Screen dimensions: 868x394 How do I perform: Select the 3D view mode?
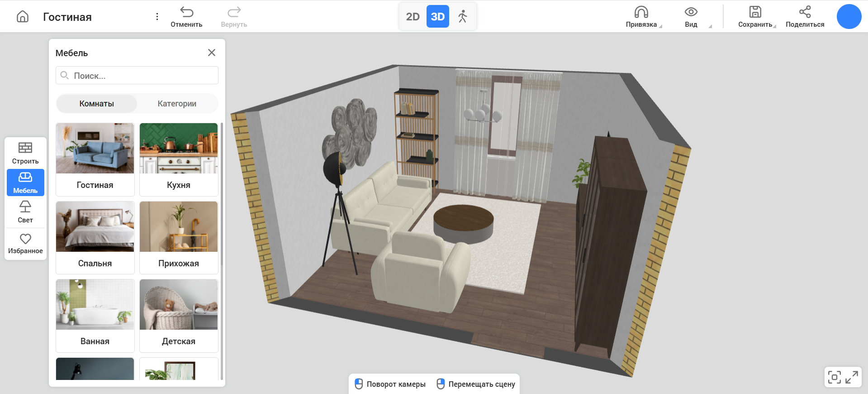tap(437, 17)
